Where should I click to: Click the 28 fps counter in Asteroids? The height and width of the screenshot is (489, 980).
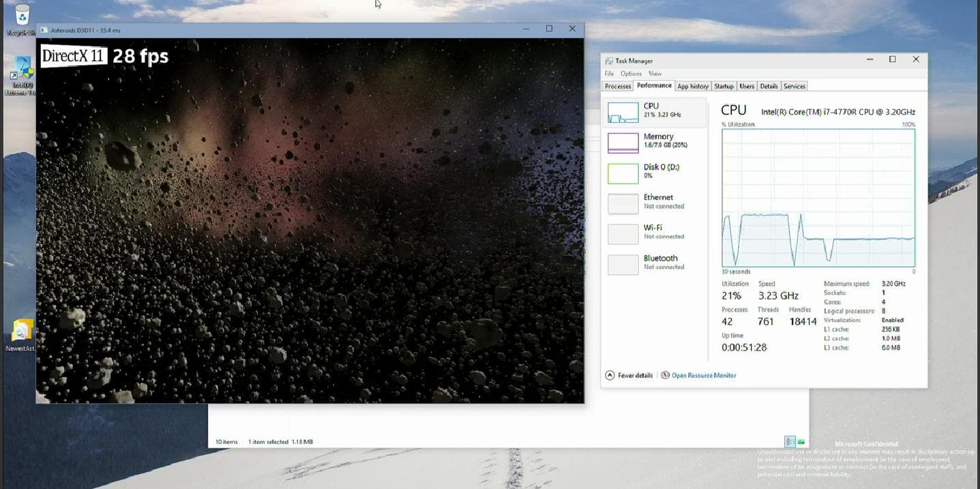click(x=140, y=56)
